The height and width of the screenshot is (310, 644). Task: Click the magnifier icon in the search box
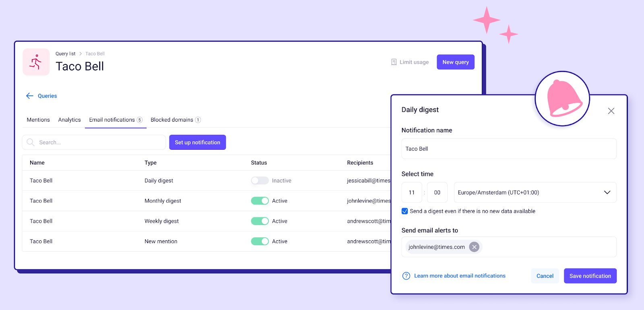pos(31,142)
